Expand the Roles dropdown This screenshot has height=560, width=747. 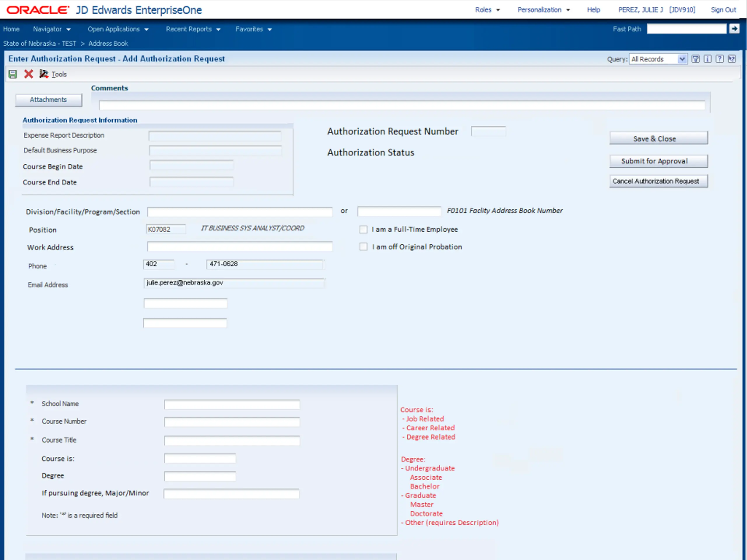point(487,10)
